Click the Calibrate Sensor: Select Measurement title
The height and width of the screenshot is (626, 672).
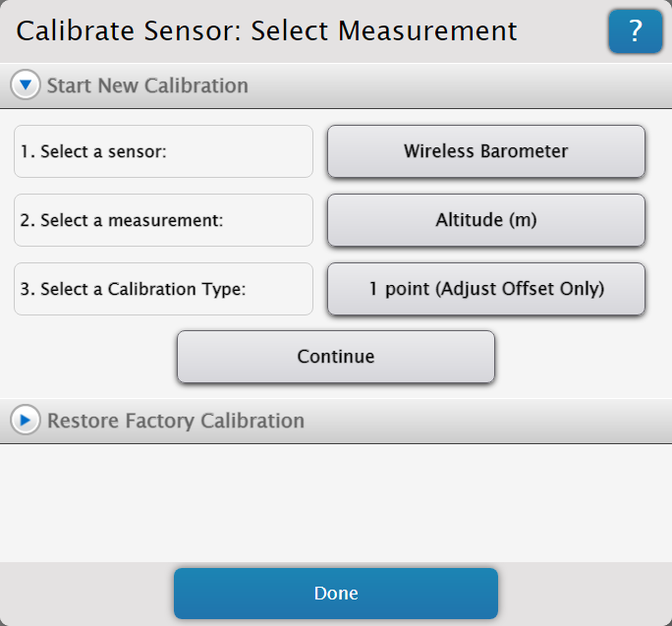click(266, 30)
